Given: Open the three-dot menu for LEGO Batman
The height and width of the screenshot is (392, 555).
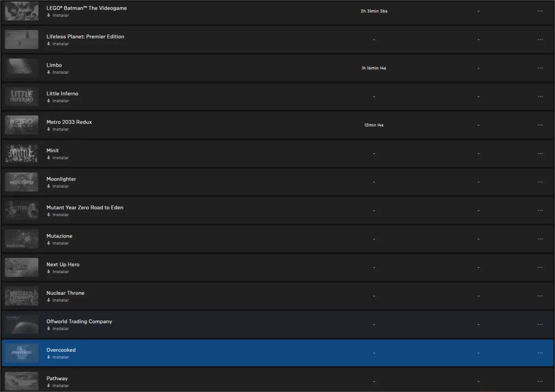Looking at the screenshot, I should pyautogui.click(x=540, y=11).
